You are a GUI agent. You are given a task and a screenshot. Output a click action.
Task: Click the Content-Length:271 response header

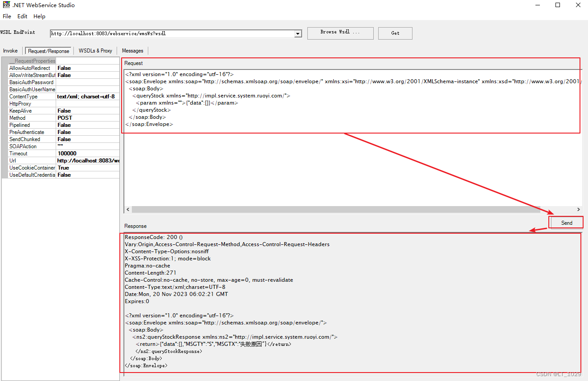[151, 273]
